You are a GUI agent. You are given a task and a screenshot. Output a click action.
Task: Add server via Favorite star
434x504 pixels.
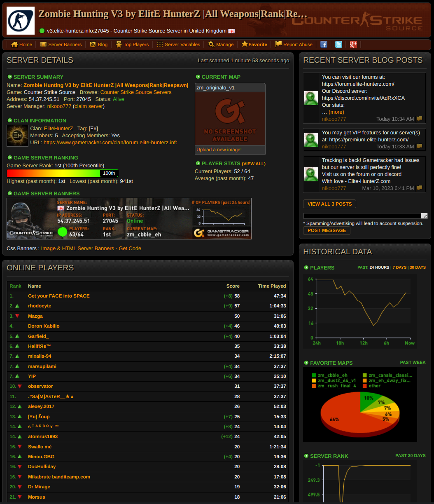click(x=254, y=45)
